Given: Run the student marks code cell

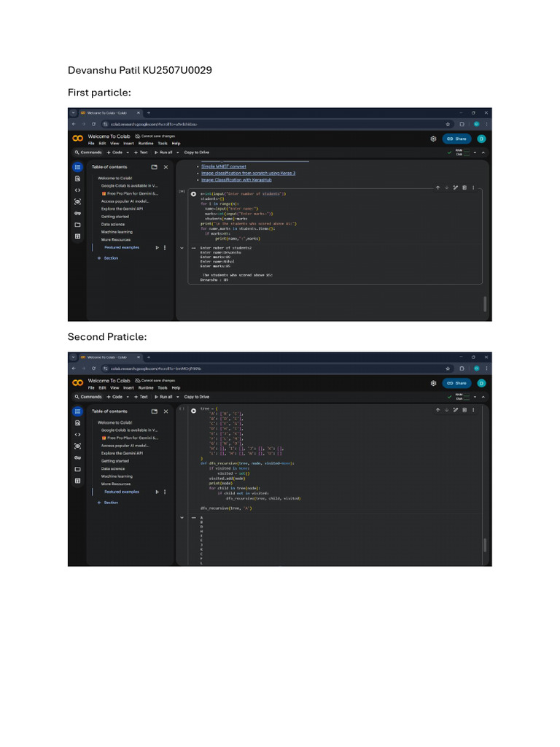Looking at the screenshot, I should [x=193, y=194].
